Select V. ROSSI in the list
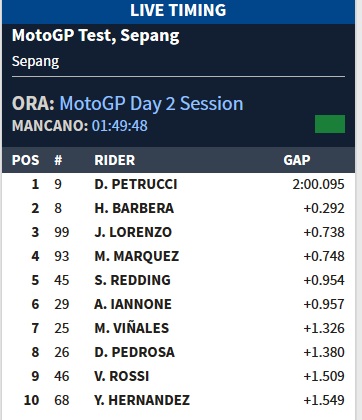This screenshot has width=362, height=420. pos(122,376)
